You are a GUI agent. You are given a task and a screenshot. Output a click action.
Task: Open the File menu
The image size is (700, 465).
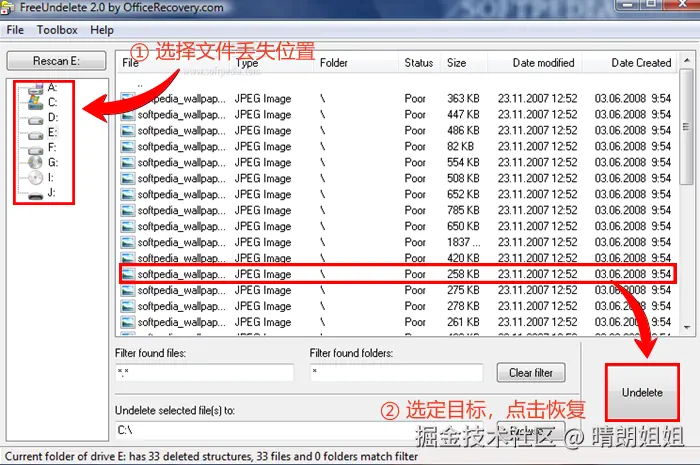(15, 30)
